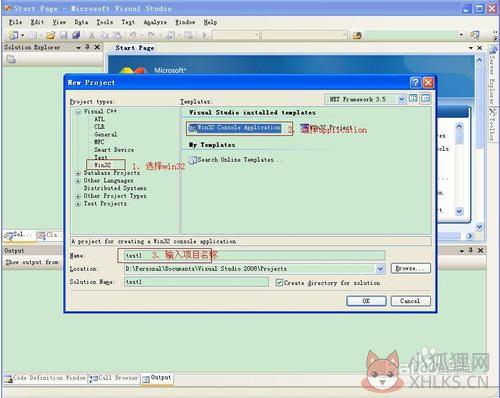The image size is (500, 398).
Task: Open the Output panel position dropdown
Action: tap(462, 250)
